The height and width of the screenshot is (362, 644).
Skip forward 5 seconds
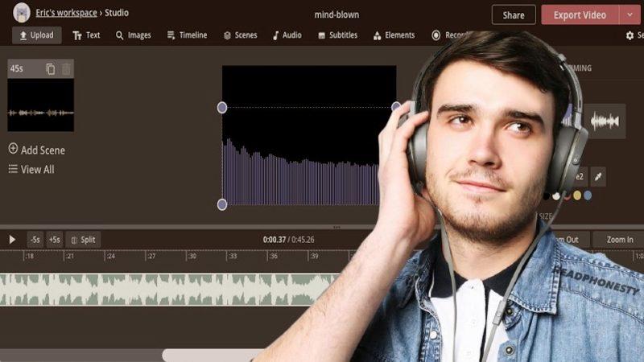pos(55,240)
